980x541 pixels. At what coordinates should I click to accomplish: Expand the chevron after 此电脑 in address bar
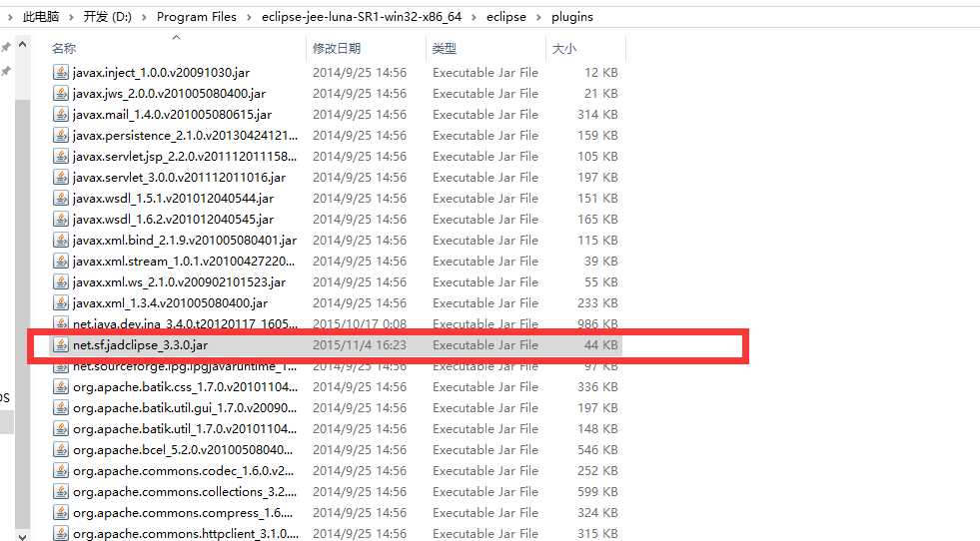[x=71, y=17]
